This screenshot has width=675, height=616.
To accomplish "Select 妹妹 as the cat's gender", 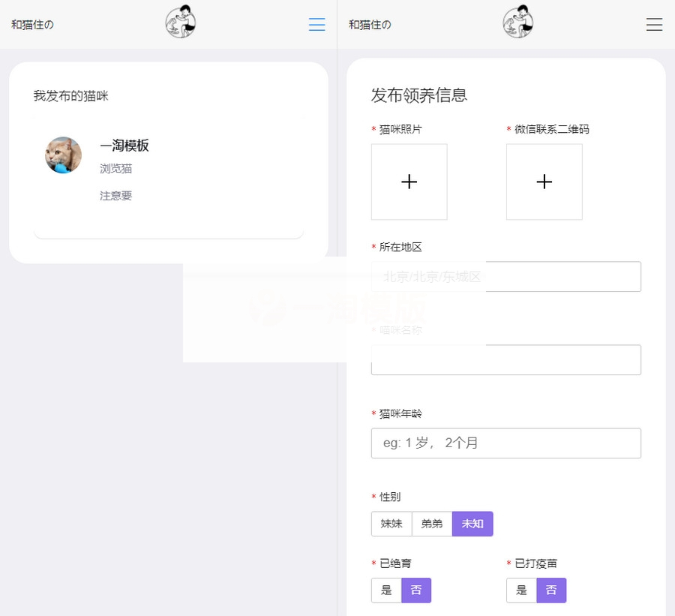I will pos(391,524).
